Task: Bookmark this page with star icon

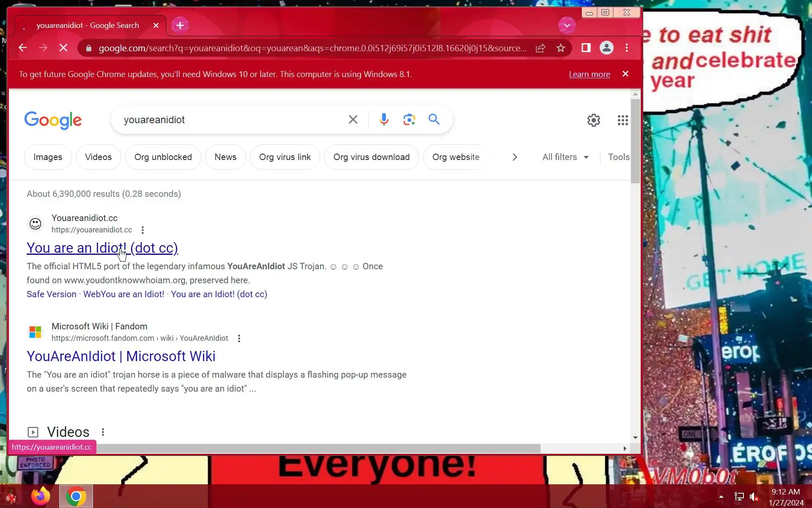Action: click(x=561, y=48)
